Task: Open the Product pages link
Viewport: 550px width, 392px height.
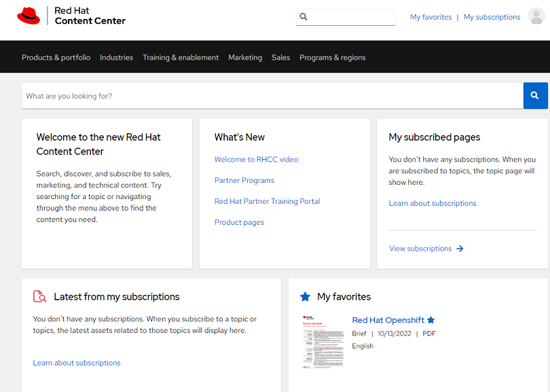Action: (239, 223)
